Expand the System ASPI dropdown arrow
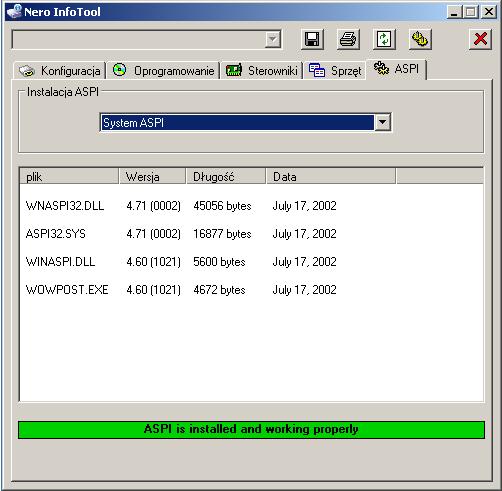 coord(382,122)
